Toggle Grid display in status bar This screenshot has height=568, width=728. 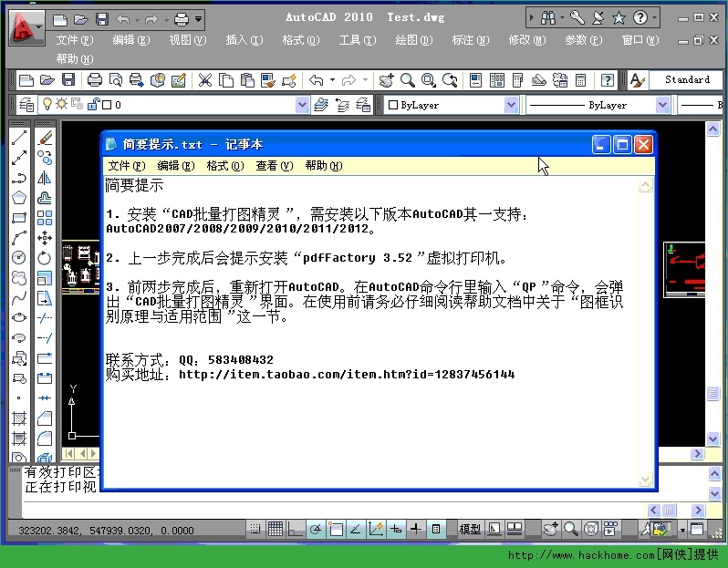click(276, 529)
